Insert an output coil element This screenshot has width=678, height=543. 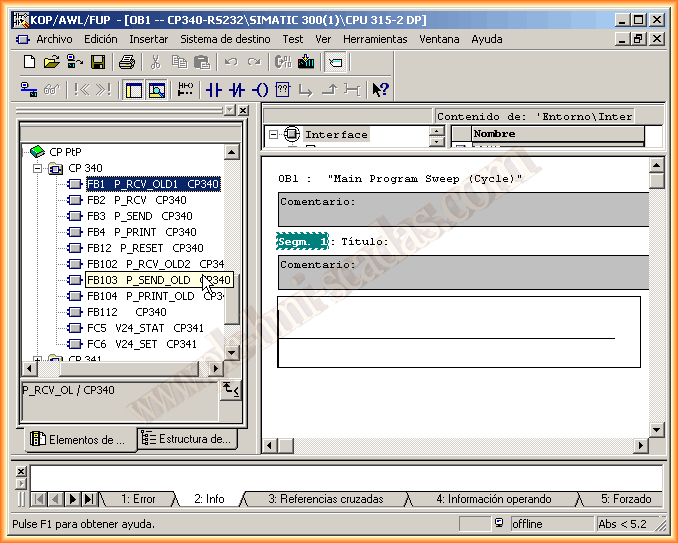pos(260,90)
